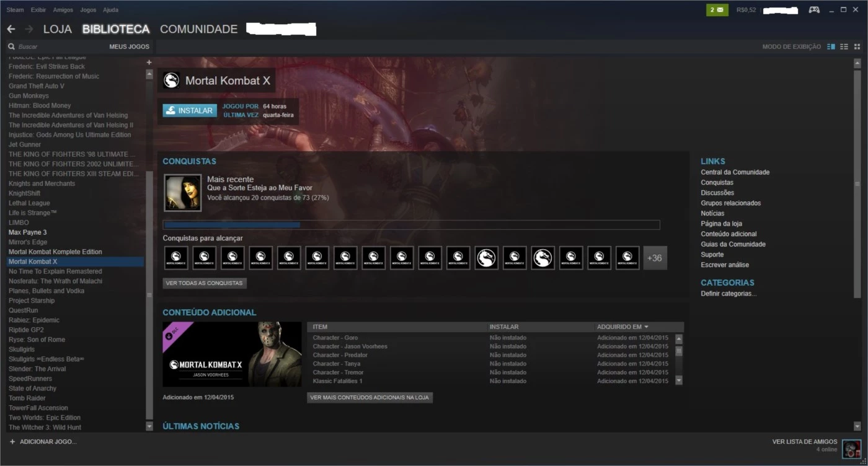Image resolution: width=868 pixels, height=466 pixels.
Task: Select Mortal Kombat Komplete Edition in list
Action: [76, 252]
